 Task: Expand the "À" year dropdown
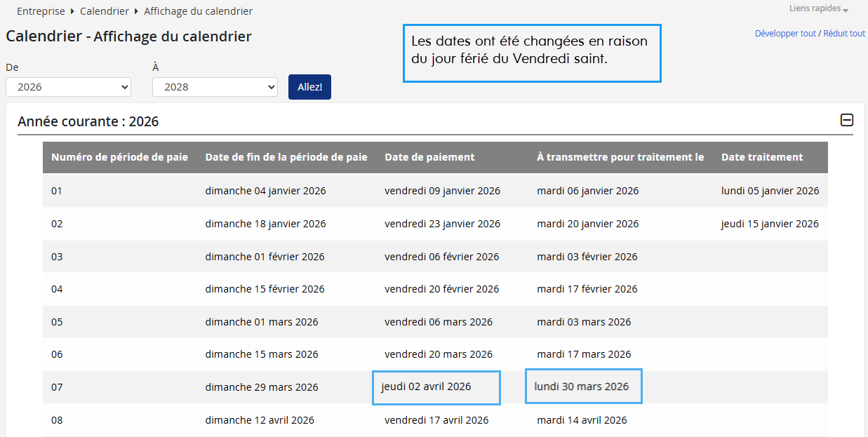point(215,87)
